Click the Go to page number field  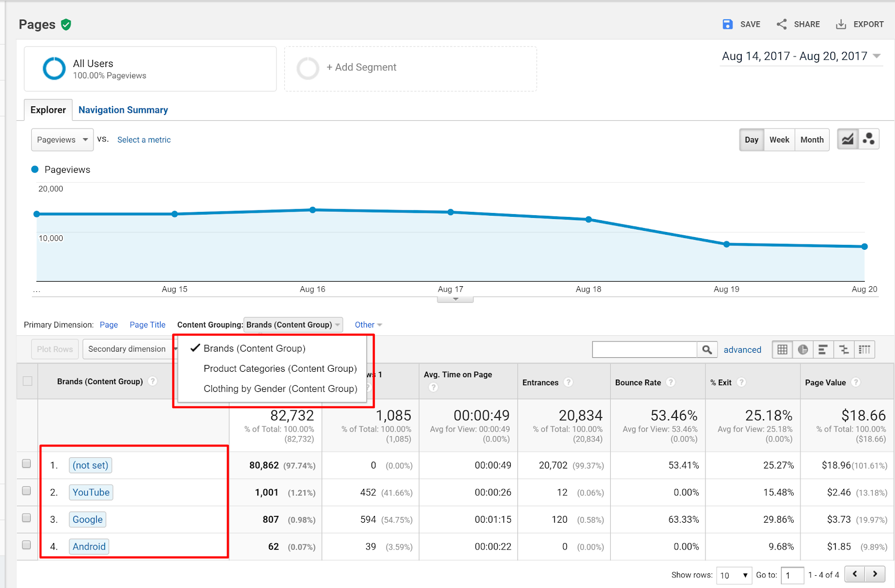(x=792, y=575)
